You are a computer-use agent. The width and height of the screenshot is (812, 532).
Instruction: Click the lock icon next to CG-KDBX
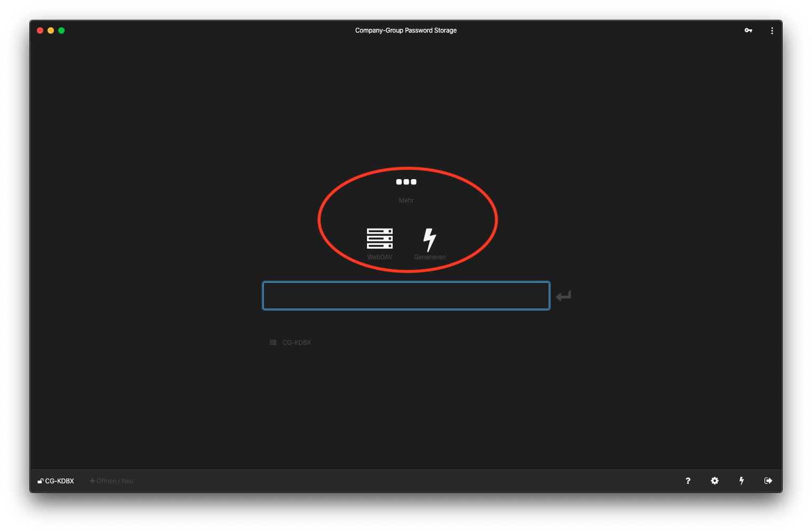coord(40,481)
